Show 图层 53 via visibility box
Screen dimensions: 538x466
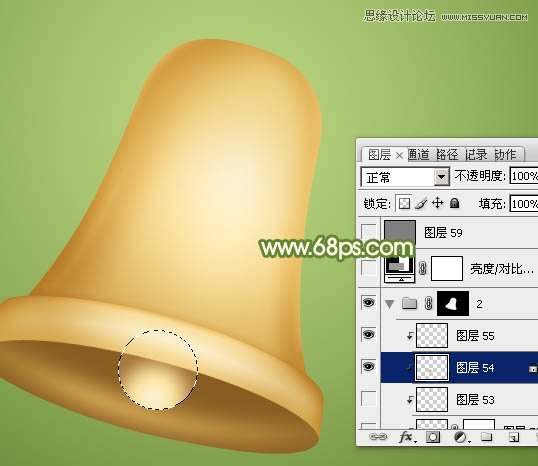369,399
